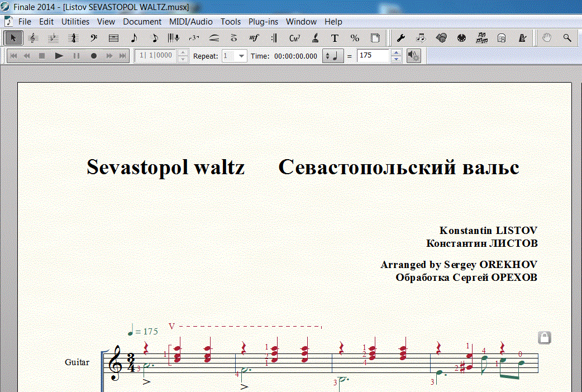Select the Articulation tool
582x392 pixels.
click(x=234, y=38)
